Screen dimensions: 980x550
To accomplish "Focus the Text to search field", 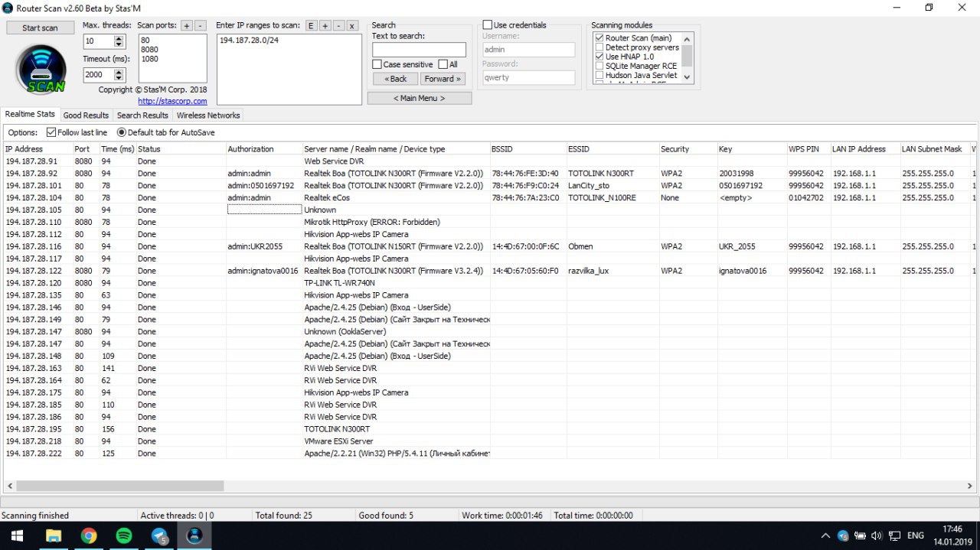I will point(419,50).
